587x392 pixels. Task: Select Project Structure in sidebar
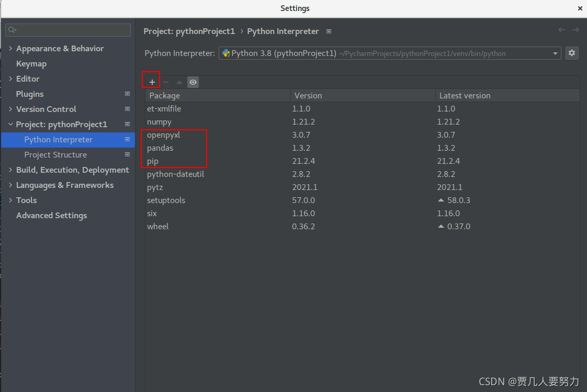pyautogui.click(x=55, y=154)
